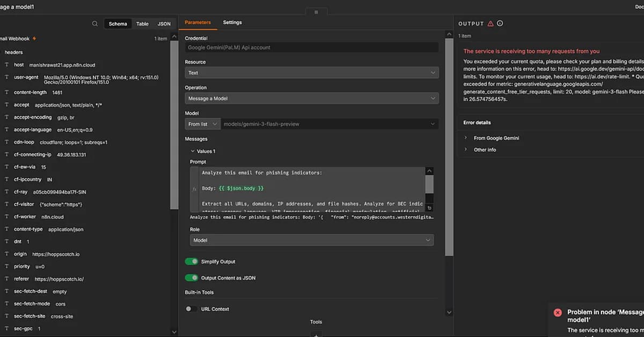Click the string type icon beside content-type
The image size is (644, 337).
(6, 229)
